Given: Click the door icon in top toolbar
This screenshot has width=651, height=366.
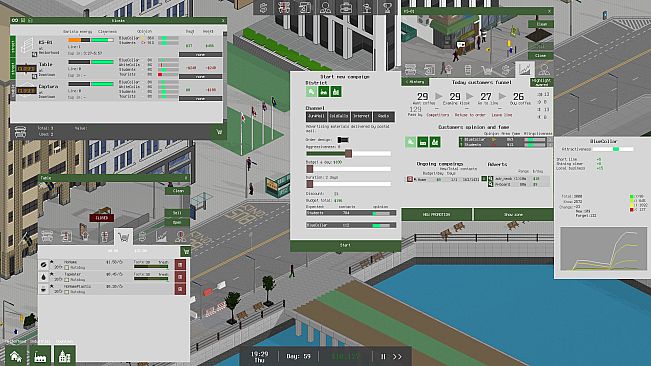Looking at the screenshot, I should click(x=305, y=7).
